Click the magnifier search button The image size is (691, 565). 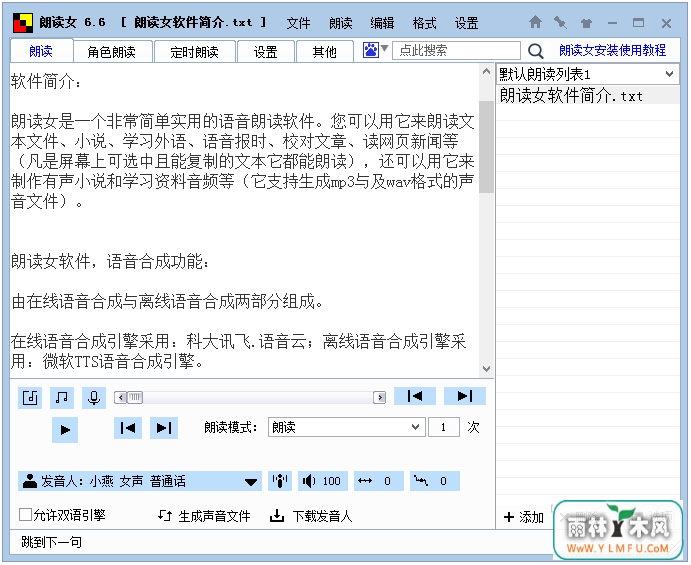tap(535, 51)
